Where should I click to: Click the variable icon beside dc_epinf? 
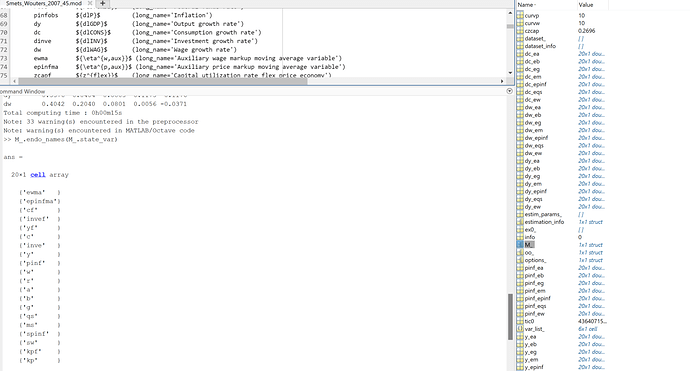pos(520,84)
